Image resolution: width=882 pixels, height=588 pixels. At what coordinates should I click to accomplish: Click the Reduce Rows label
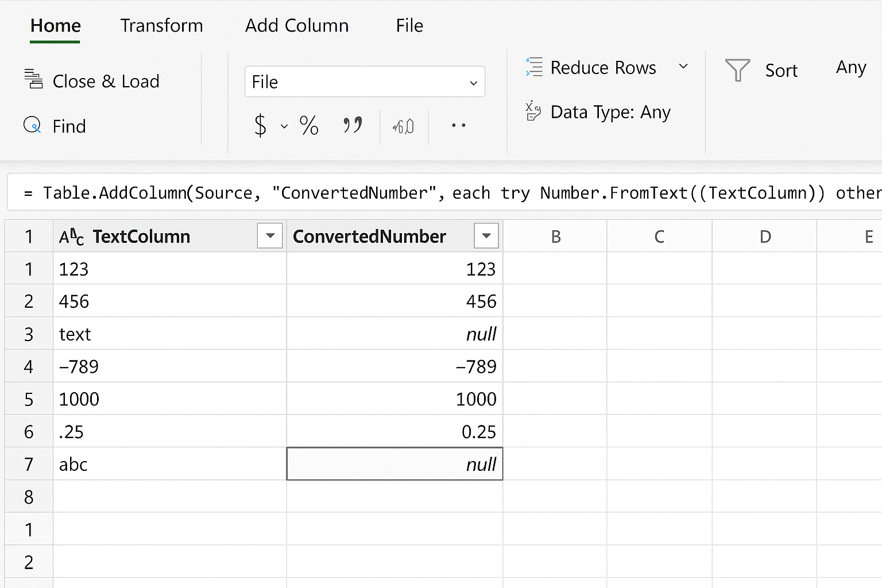pyautogui.click(x=603, y=68)
